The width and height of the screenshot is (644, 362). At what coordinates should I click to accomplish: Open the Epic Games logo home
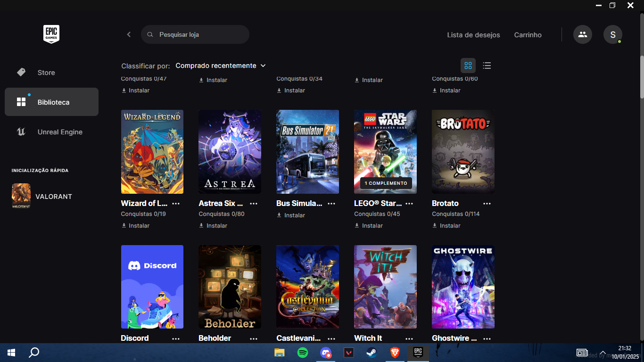tap(51, 34)
